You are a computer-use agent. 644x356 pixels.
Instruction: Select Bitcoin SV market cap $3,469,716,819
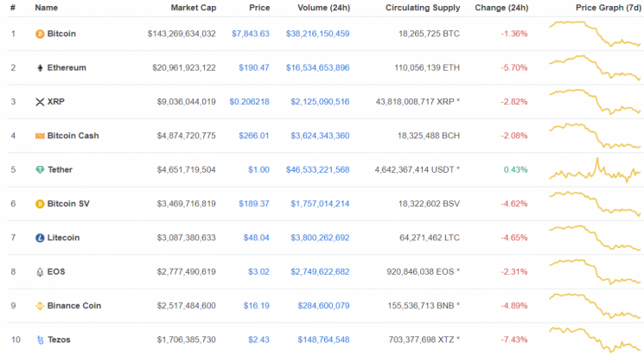click(187, 204)
